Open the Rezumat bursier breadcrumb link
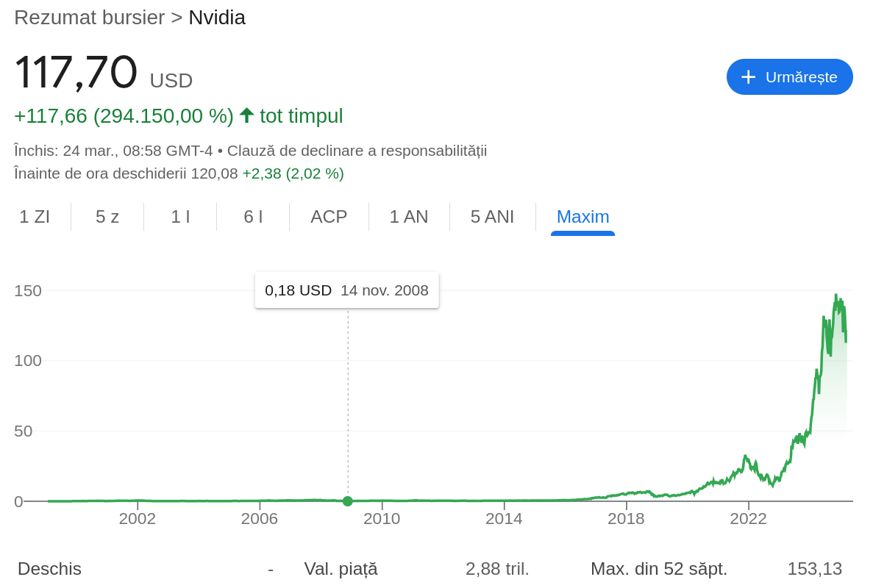 [x=89, y=18]
